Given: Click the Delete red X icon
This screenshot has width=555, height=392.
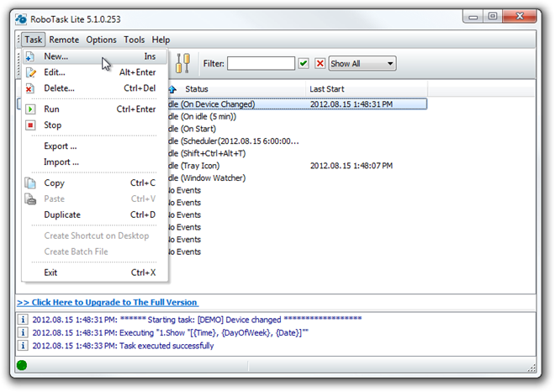Looking at the screenshot, I should click(x=30, y=88).
